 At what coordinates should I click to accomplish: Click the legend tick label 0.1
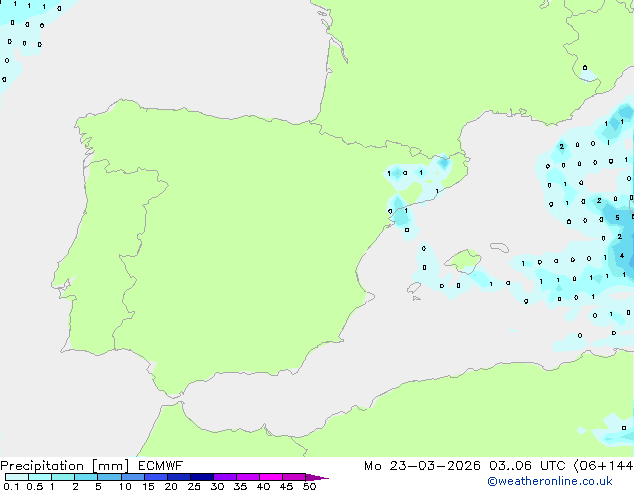[x=10, y=486]
